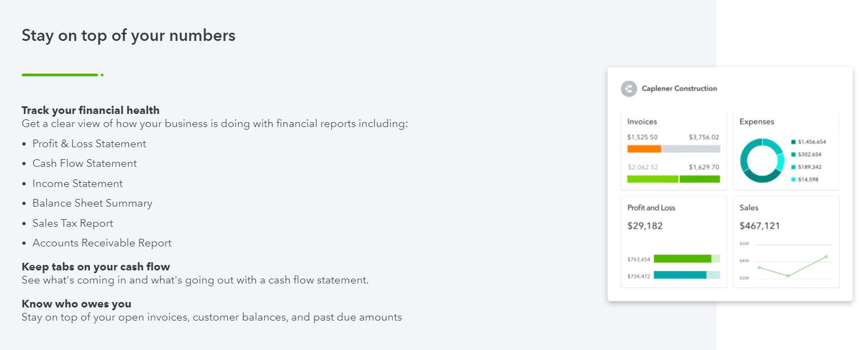Click the cyan $14,598 legend swatch
Screen dimensions: 868x350
(x=793, y=179)
